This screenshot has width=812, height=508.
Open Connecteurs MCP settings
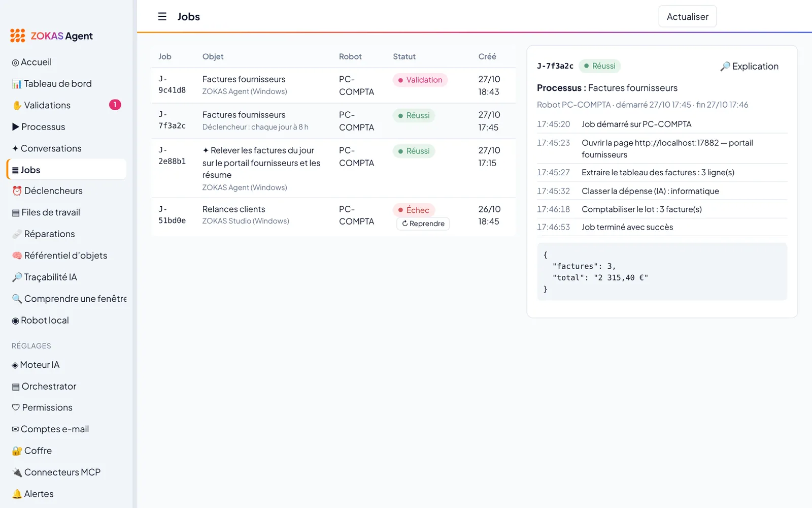[66, 472]
